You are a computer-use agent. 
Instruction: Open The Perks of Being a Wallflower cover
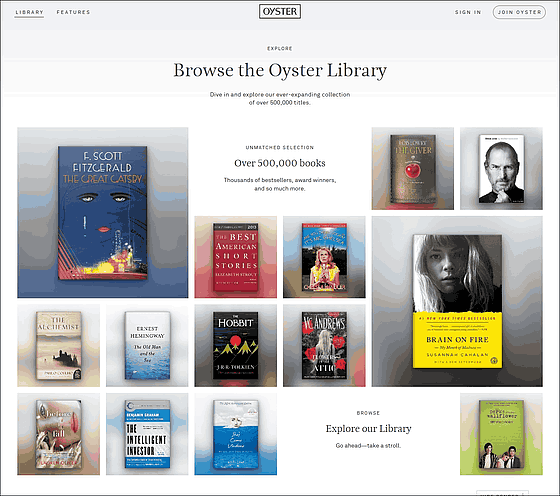[x=501, y=434]
